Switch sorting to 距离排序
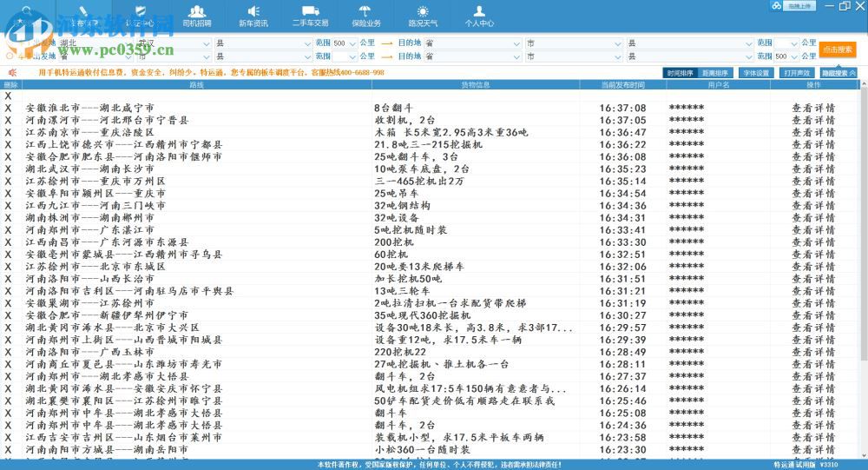The width and height of the screenshot is (868, 470). [x=715, y=73]
